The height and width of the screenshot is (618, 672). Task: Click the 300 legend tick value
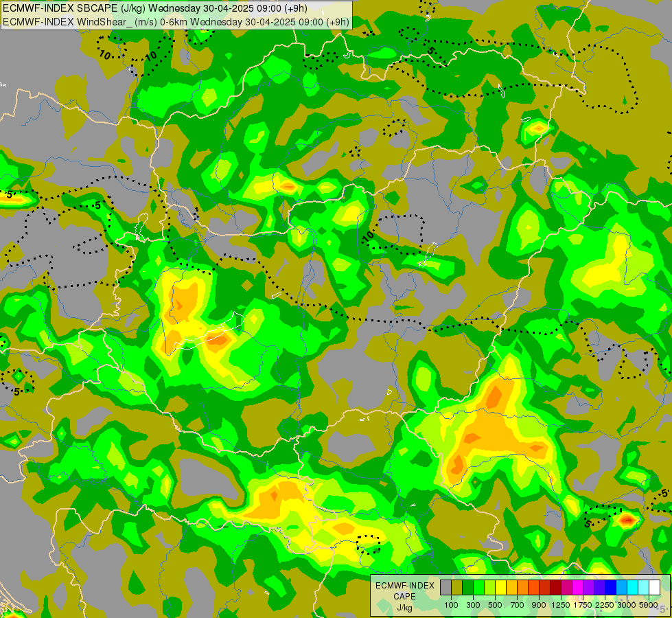(x=473, y=605)
